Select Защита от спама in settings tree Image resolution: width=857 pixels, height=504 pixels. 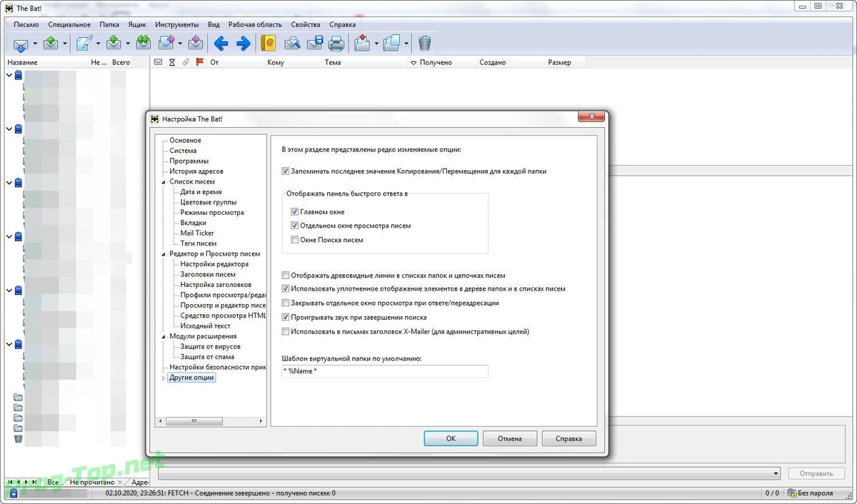pos(207,357)
